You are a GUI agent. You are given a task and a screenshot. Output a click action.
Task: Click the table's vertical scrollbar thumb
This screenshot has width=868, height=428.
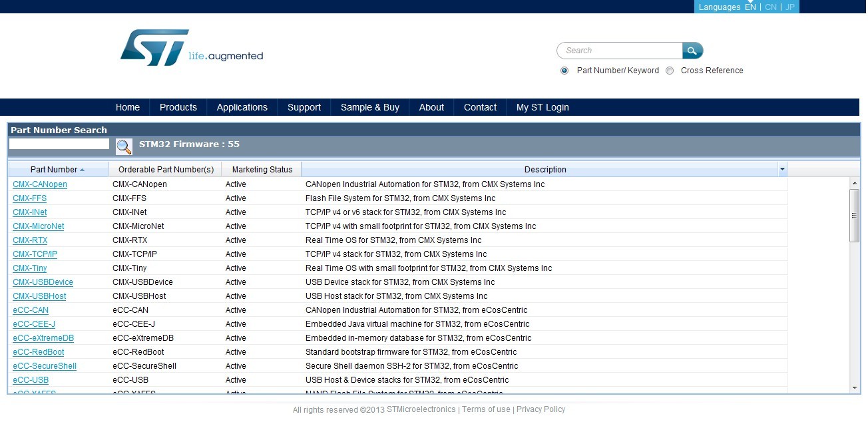tap(855, 215)
